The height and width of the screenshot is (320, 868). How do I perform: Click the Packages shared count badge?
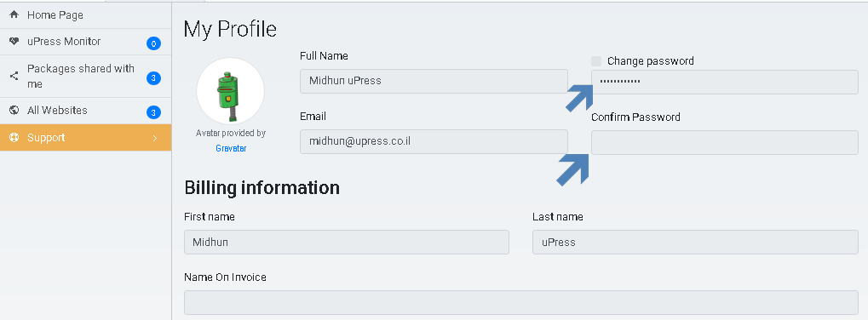click(x=154, y=78)
